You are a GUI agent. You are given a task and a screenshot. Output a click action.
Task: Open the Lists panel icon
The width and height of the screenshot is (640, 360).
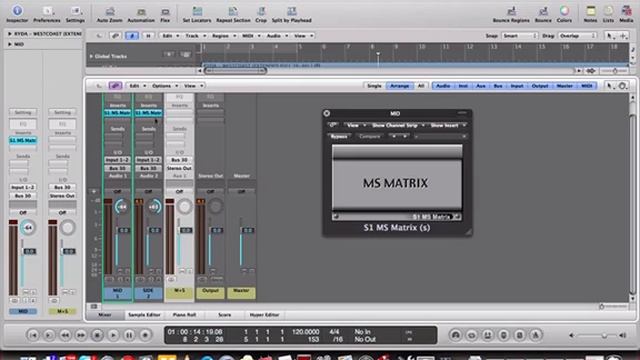click(x=608, y=14)
